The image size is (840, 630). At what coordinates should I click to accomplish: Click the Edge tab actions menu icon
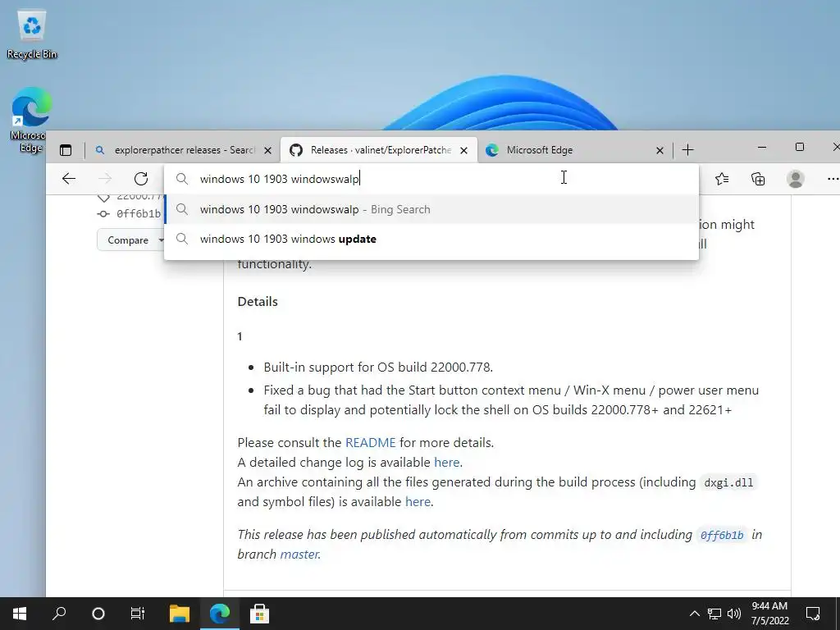[x=66, y=150]
